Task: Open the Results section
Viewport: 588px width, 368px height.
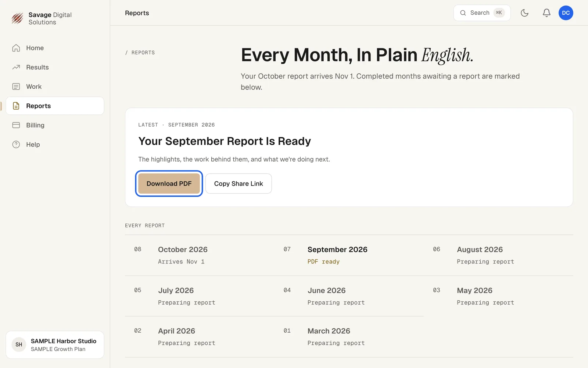Action: point(55,67)
